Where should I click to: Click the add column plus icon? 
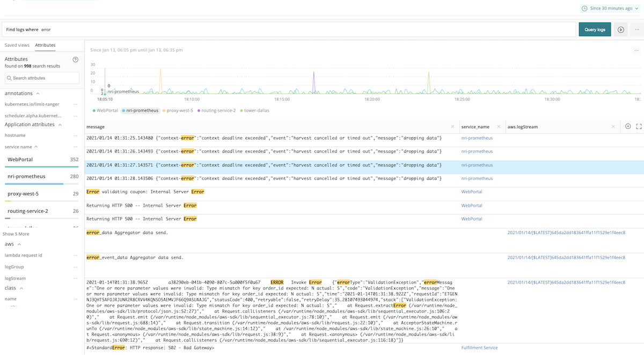pyautogui.click(x=628, y=127)
